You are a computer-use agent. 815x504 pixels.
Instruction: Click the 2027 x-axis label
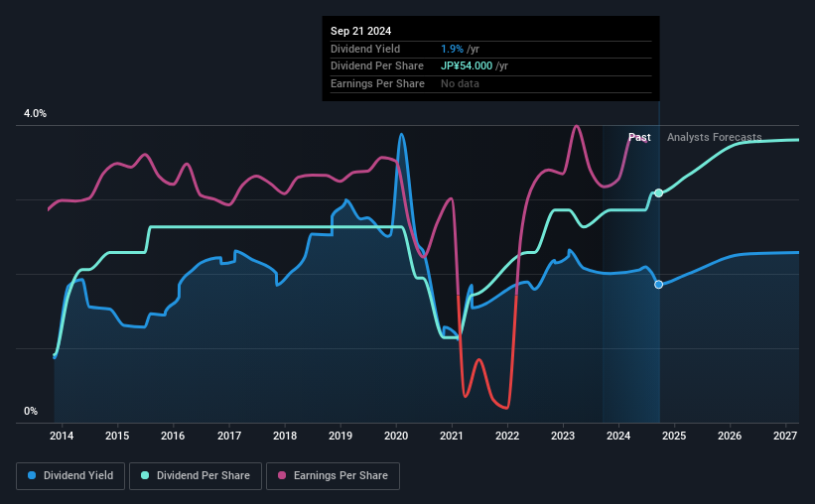(785, 436)
